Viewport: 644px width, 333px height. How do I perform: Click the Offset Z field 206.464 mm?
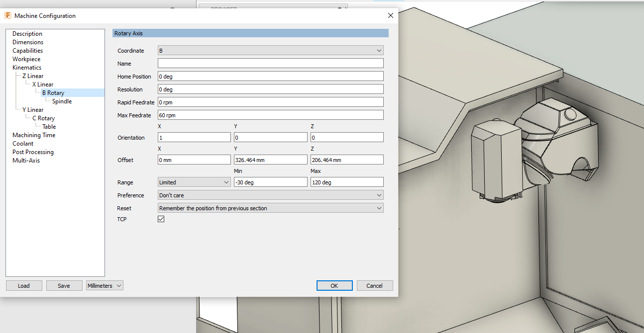(x=347, y=160)
